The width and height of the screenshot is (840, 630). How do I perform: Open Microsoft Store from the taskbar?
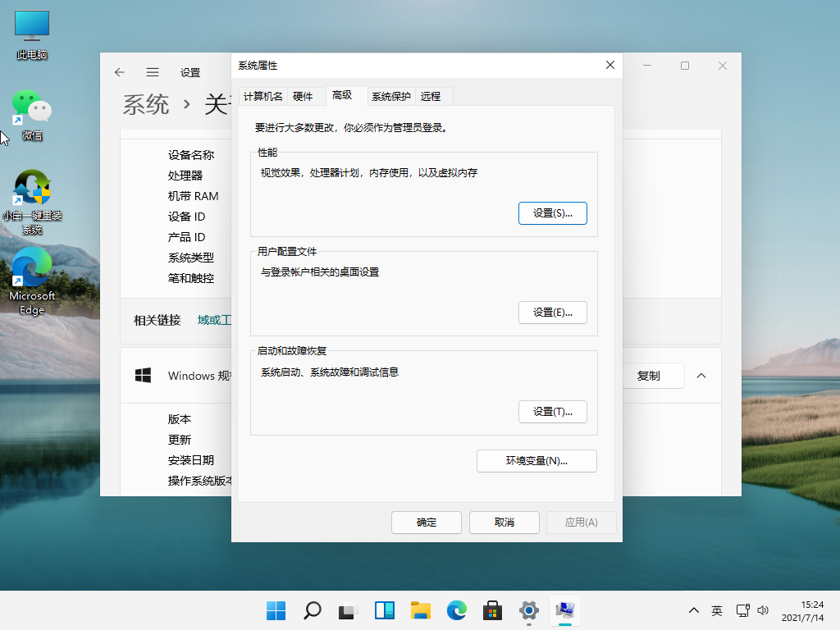click(x=492, y=610)
